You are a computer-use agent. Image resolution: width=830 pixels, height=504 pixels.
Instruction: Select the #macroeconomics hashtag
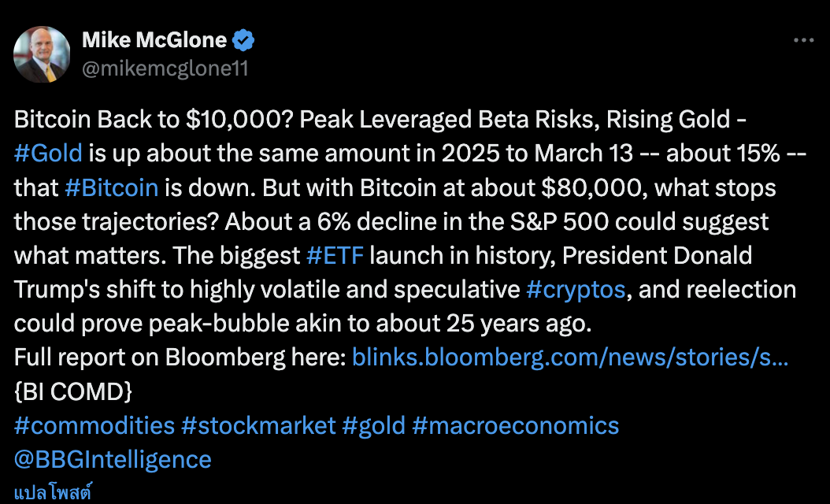pyautogui.click(x=515, y=425)
